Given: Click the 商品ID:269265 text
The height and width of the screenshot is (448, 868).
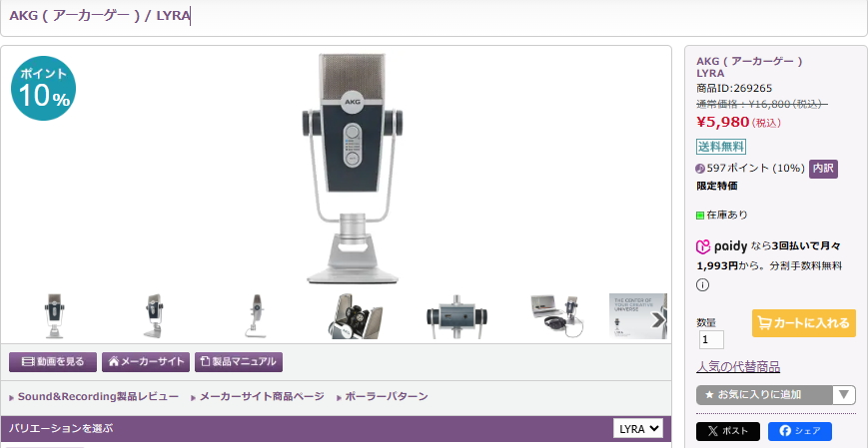Looking at the screenshot, I should click(734, 89).
